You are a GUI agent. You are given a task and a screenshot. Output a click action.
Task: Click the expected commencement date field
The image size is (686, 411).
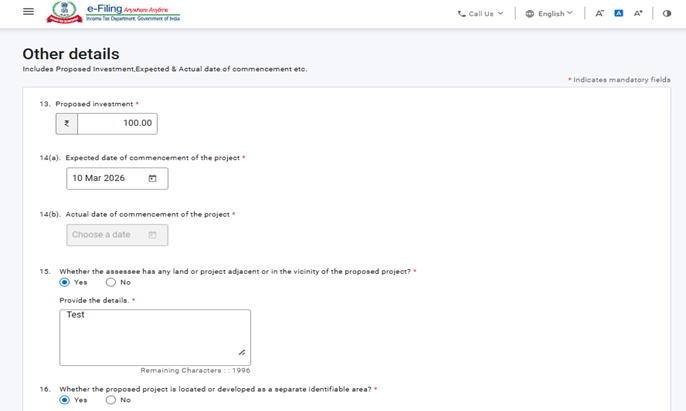pos(107,178)
